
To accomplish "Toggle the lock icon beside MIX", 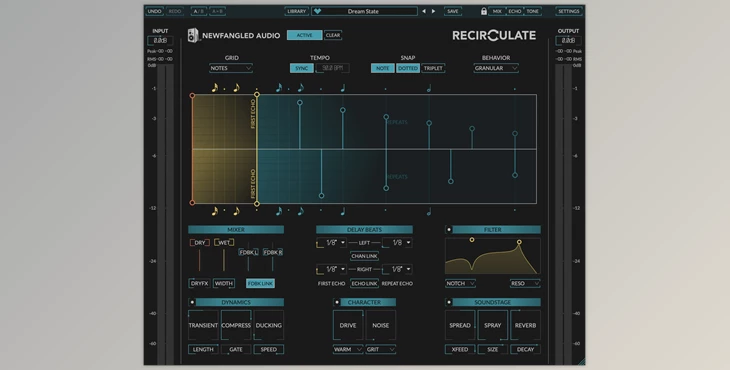I will click(484, 11).
